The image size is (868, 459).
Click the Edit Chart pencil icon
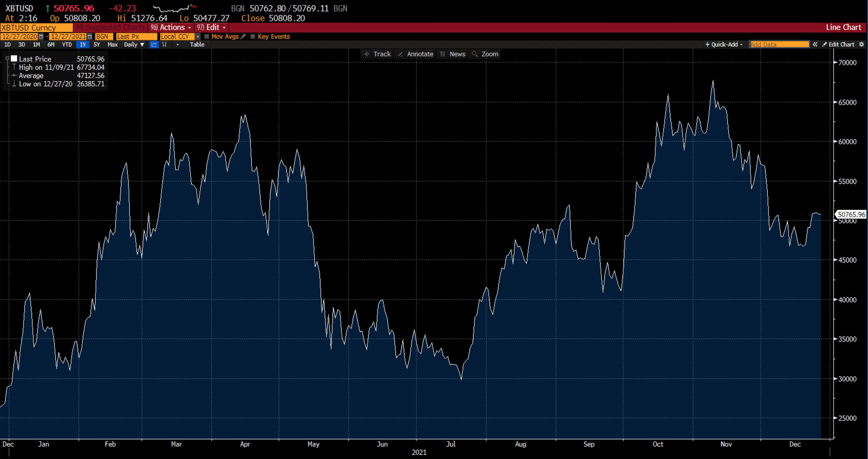tap(825, 44)
